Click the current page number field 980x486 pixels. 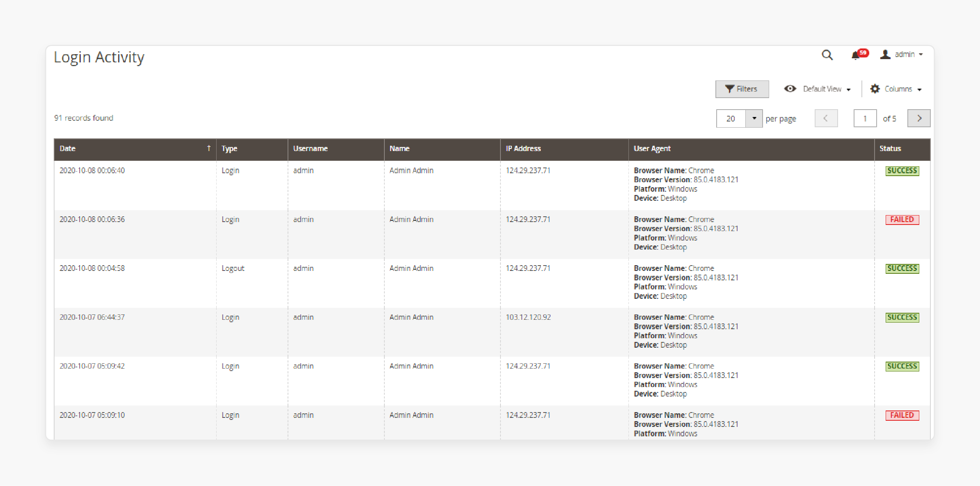(x=865, y=119)
